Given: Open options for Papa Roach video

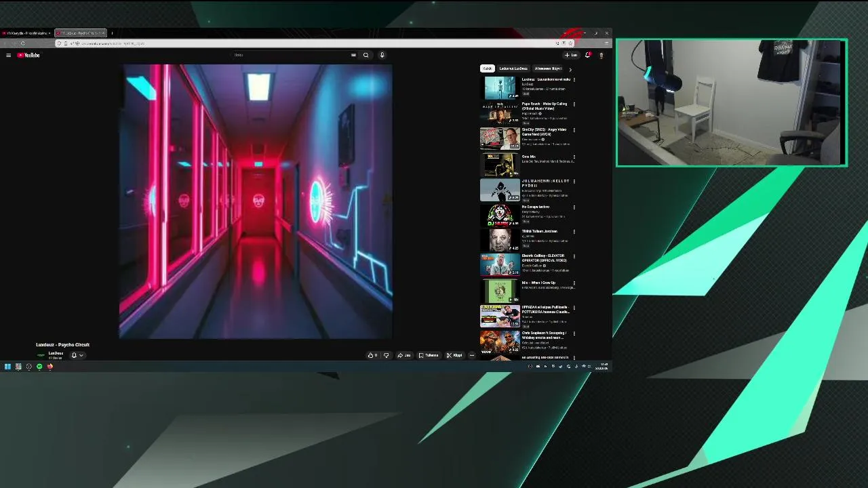Looking at the screenshot, I should (574, 104).
